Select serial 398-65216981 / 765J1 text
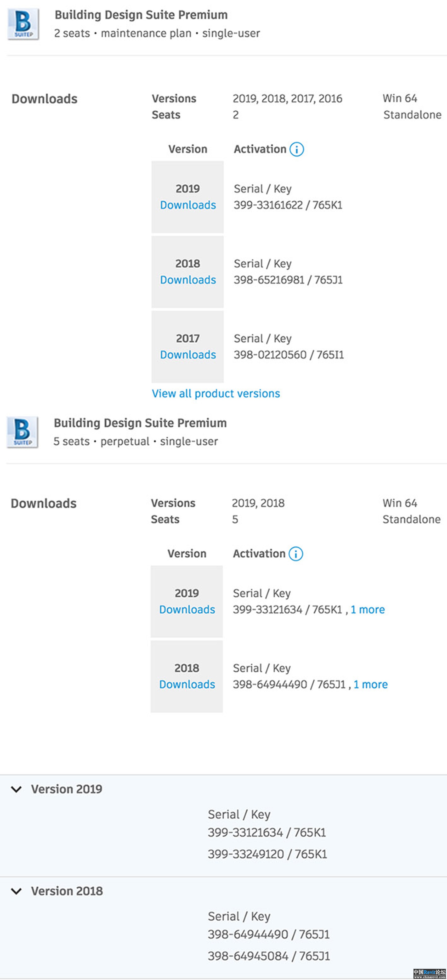 tap(288, 280)
